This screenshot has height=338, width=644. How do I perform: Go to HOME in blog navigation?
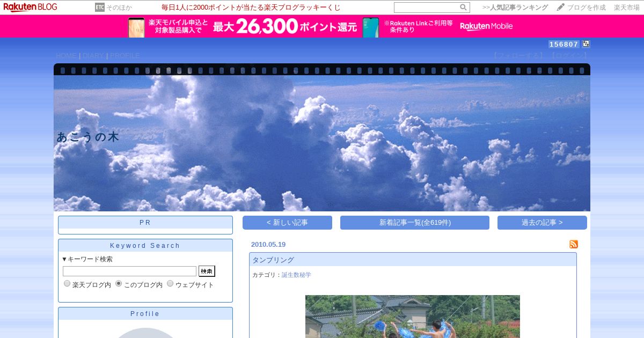(x=66, y=55)
